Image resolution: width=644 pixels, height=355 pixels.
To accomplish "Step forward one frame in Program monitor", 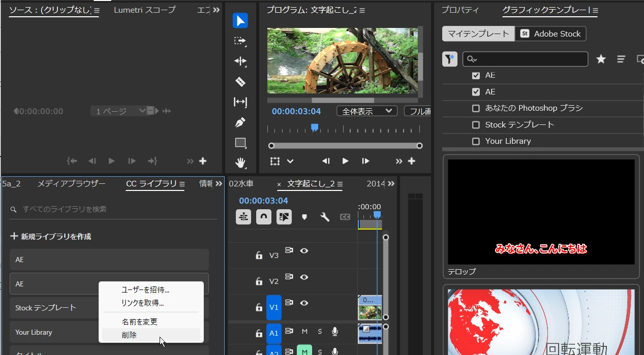I will coord(365,161).
